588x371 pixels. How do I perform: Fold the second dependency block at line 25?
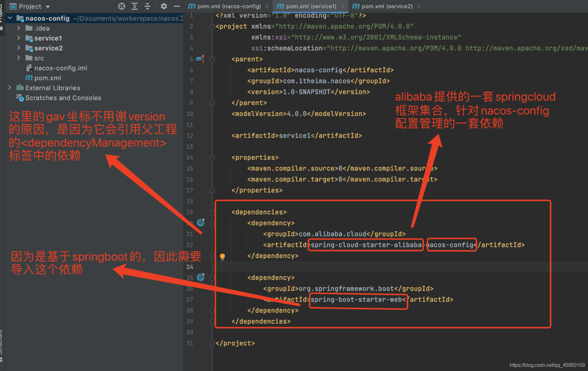tap(212, 278)
